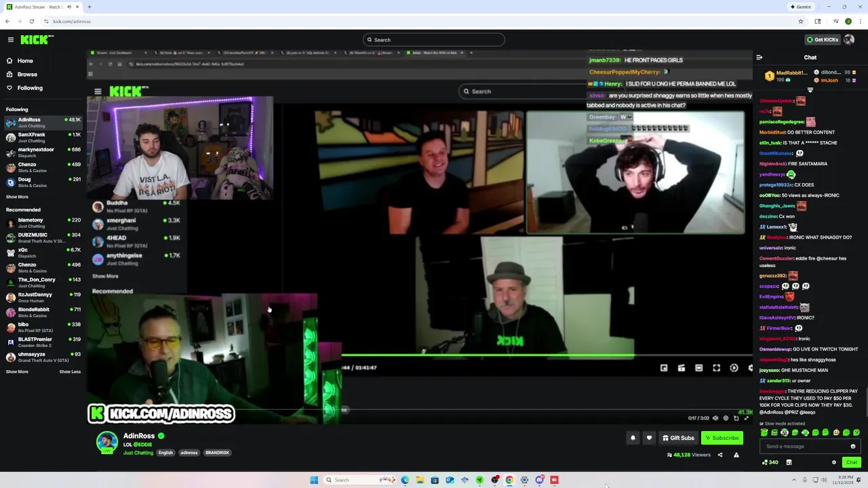Expand Following list with Show More
Viewport: 868px width, 488px height.
(x=17, y=197)
